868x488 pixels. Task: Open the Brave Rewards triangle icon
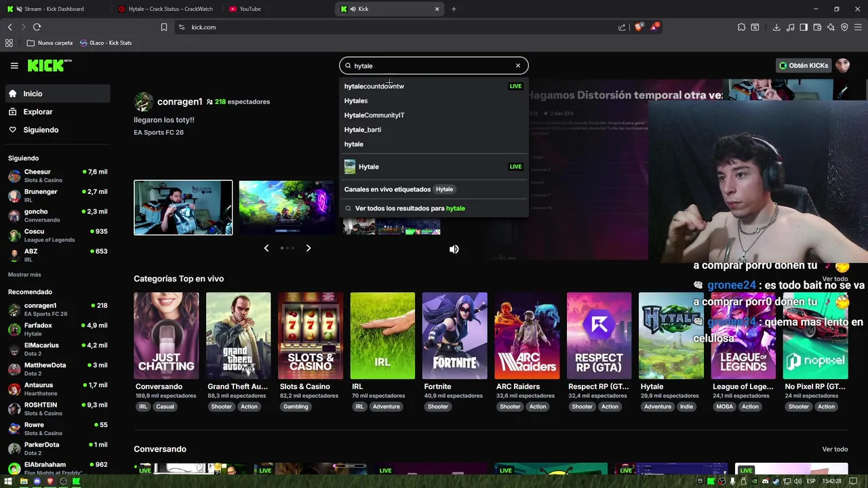point(654,27)
